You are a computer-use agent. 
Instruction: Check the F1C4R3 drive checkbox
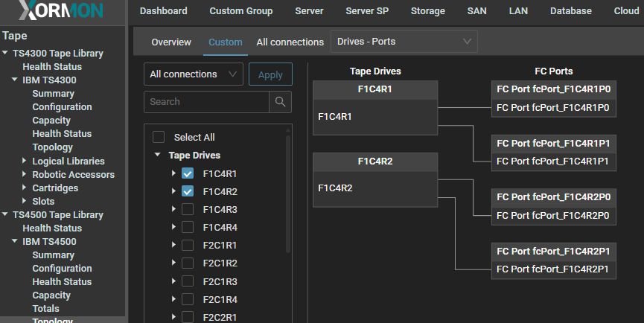(x=188, y=209)
